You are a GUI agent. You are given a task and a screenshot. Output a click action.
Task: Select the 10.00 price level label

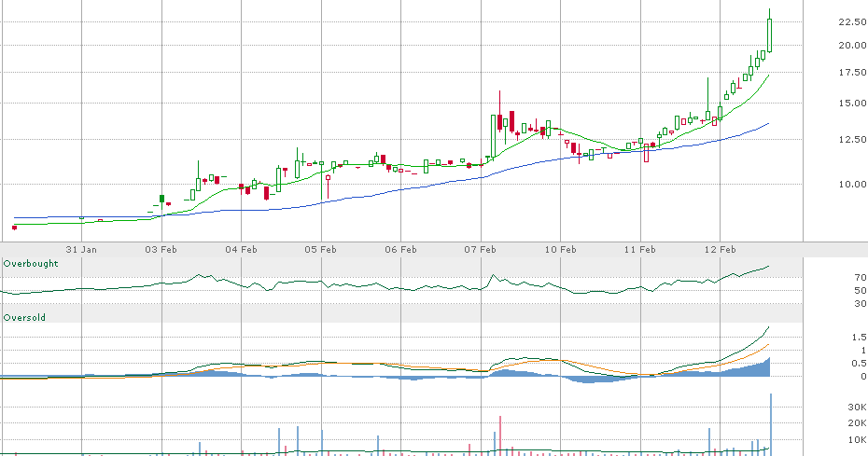pos(852,185)
